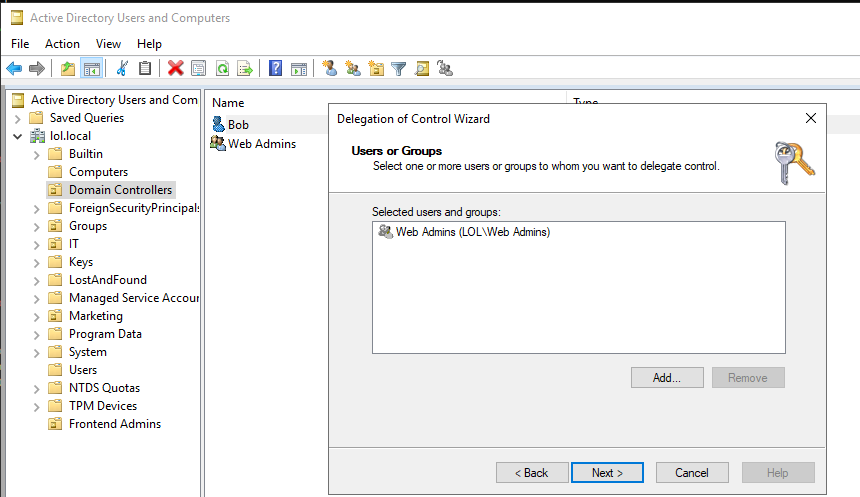Click the Forward navigation arrow in toolbar

37,69
